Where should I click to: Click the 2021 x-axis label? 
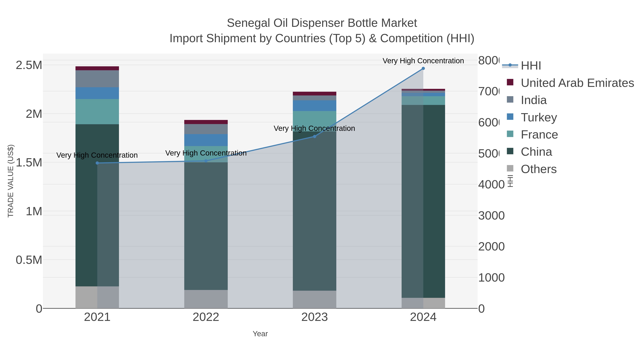(x=97, y=317)
